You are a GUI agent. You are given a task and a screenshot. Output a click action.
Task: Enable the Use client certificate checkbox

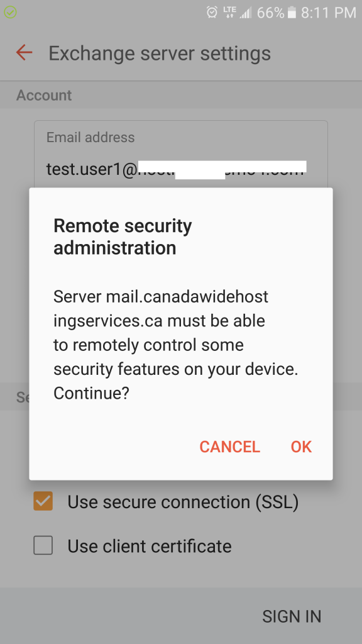(43, 545)
